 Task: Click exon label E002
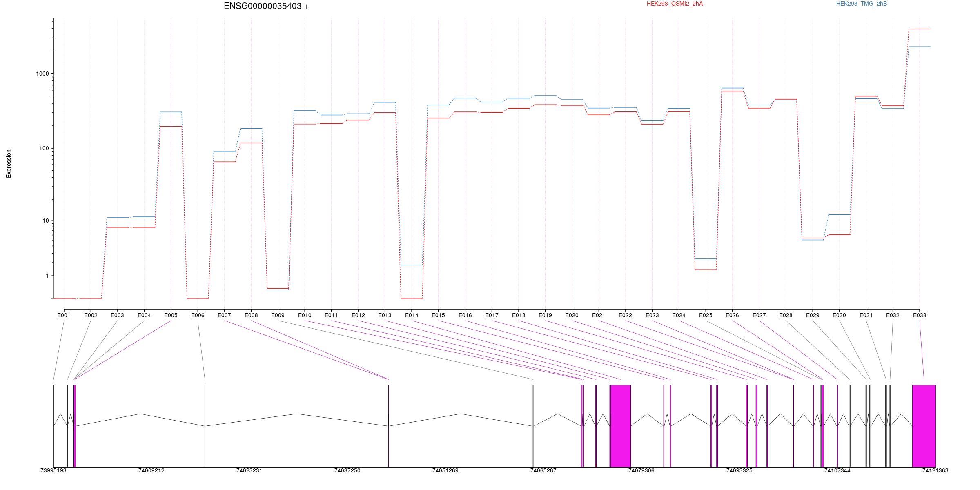coord(91,315)
